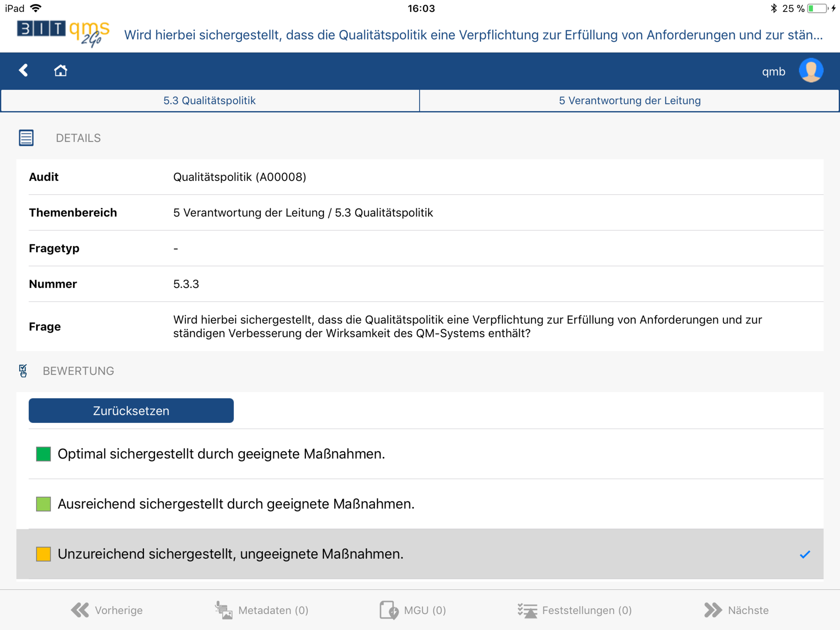The height and width of the screenshot is (630, 840).
Task: Click the Feststellungen list icon
Action: tap(528, 610)
